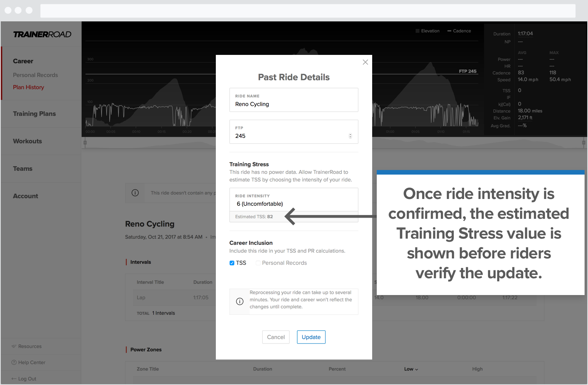Open the Teams section
Viewport: 588px width, 385px height.
[x=22, y=168]
